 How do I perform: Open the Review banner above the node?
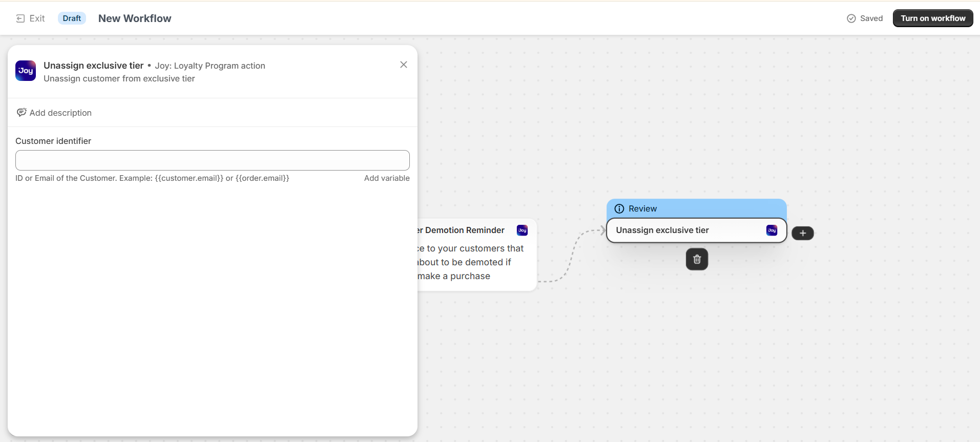point(696,208)
